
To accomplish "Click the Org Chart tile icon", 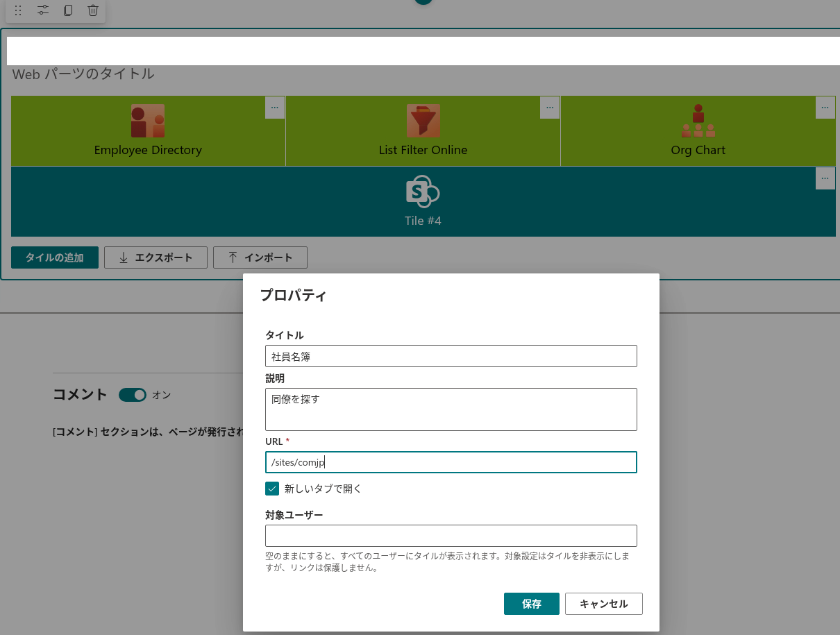I will pos(698,121).
